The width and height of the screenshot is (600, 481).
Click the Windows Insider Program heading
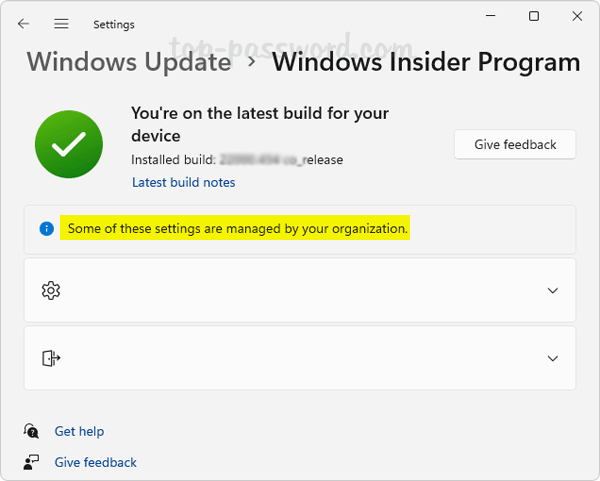426,62
